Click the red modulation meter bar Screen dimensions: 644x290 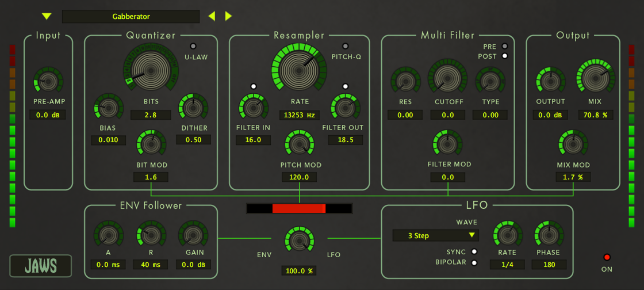(299, 208)
